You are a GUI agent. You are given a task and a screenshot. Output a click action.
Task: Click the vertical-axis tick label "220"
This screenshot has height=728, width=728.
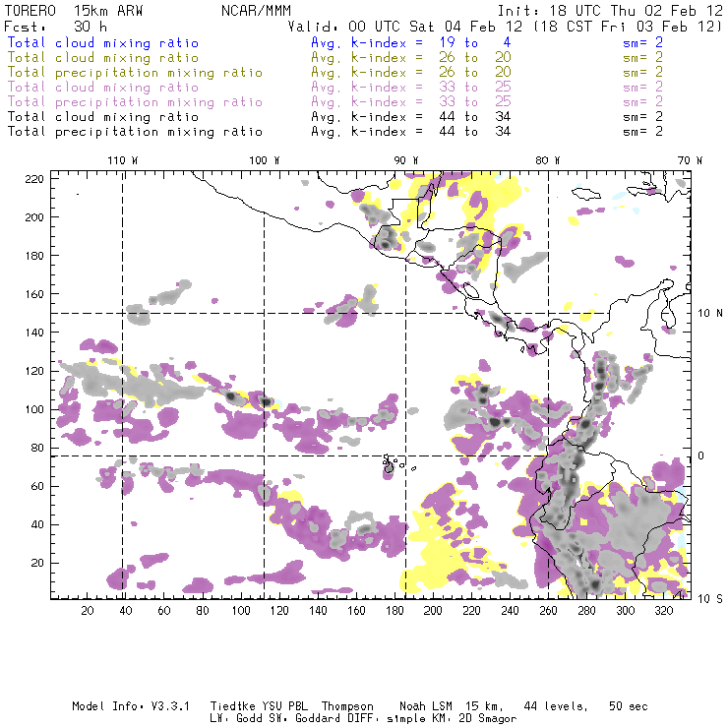(x=34, y=179)
